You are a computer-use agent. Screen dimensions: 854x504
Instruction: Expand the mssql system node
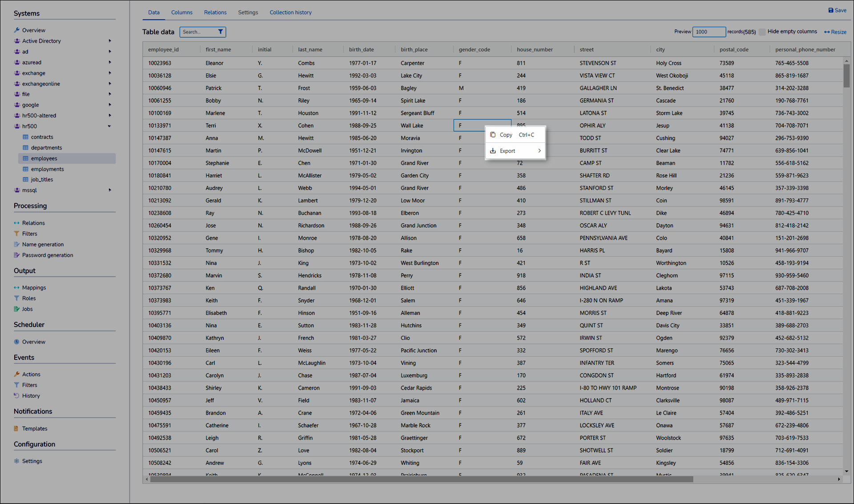click(x=109, y=190)
